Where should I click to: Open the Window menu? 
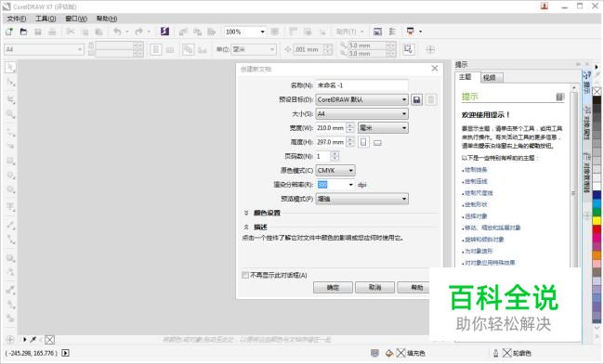(76, 19)
